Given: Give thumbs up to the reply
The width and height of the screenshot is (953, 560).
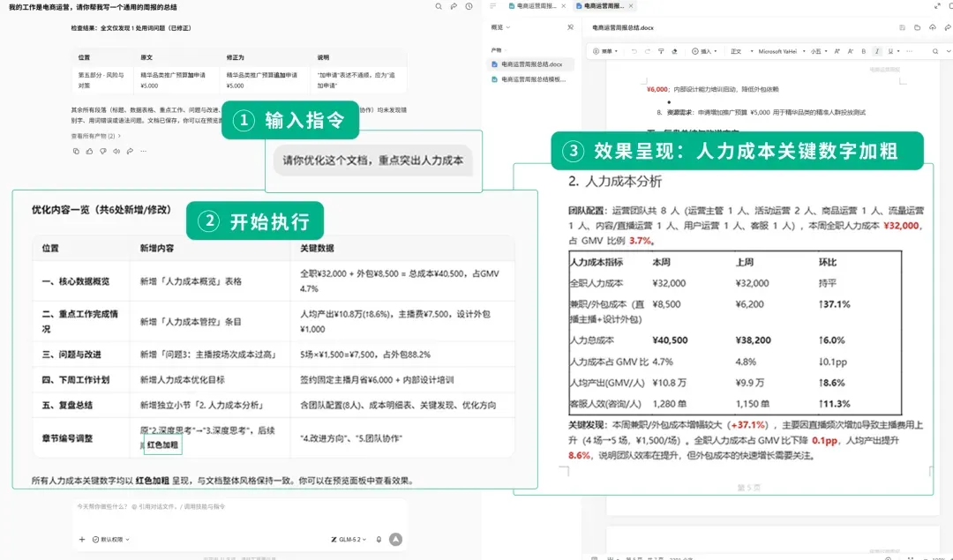Looking at the screenshot, I should [x=89, y=151].
